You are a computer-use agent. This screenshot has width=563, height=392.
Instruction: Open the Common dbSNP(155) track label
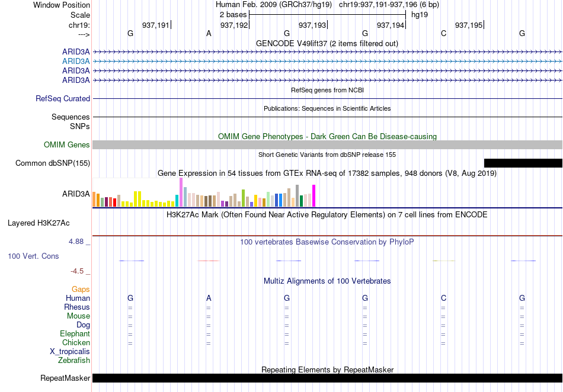(x=53, y=163)
